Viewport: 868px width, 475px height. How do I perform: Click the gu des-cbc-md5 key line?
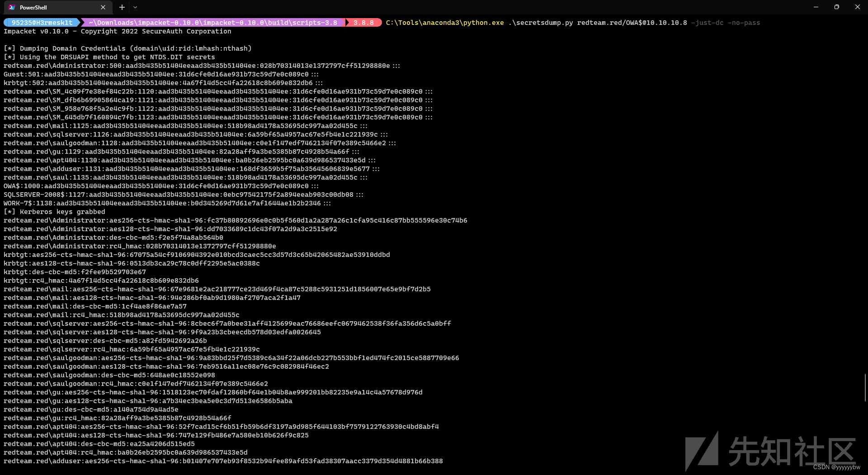(91, 409)
